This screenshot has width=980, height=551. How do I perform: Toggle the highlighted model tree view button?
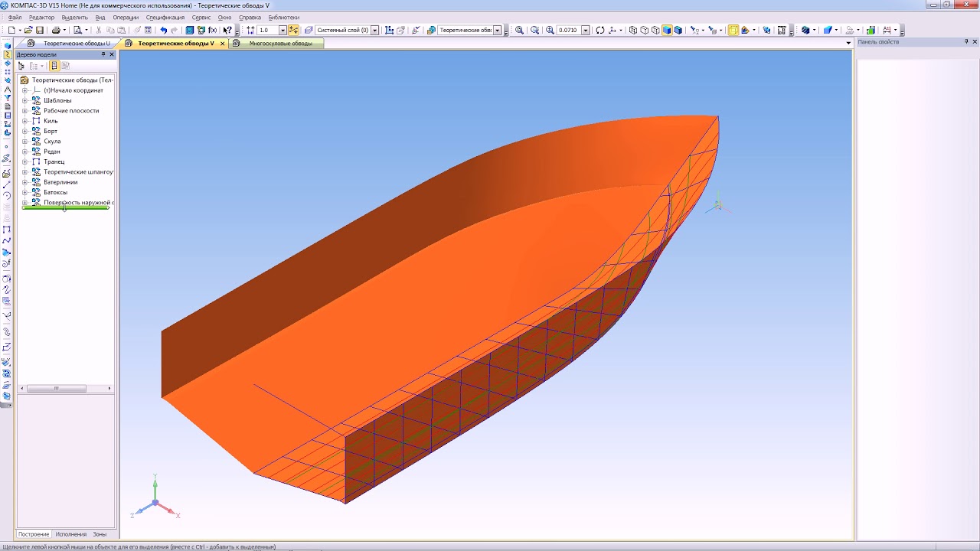[x=54, y=66]
